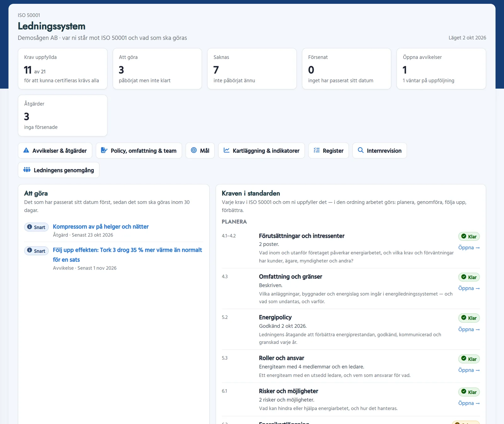Select the Försenat card showing 0
This screenshot has width=504, height=424.
coord(346,69)
